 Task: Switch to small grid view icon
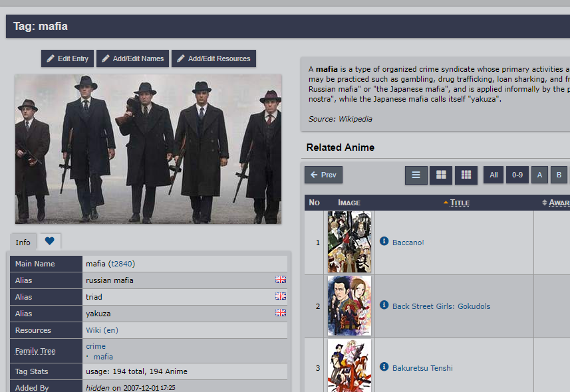click(466, 175)
